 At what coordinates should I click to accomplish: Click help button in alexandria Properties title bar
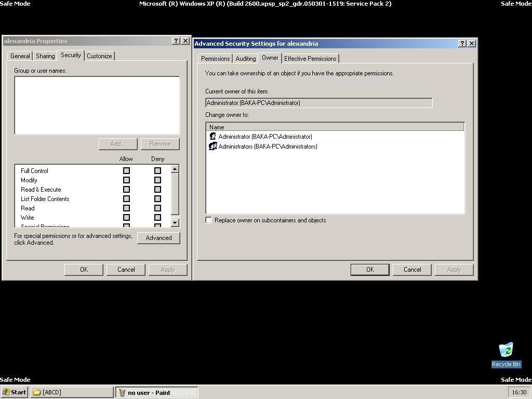click(x=176, y=41)
